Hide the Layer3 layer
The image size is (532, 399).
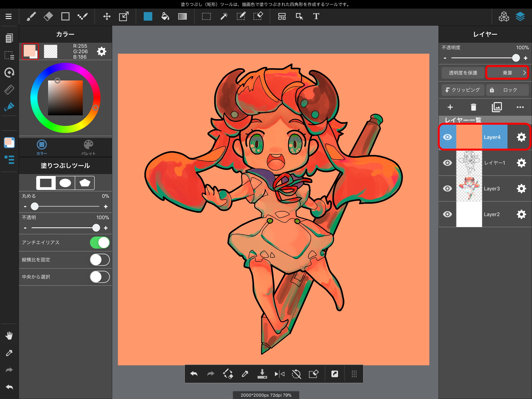coord(447,188)
